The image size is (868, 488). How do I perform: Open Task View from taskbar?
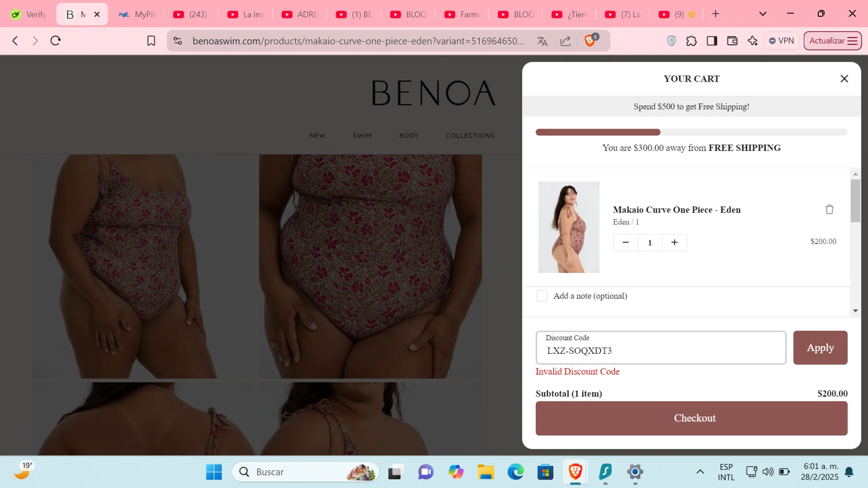[395, 472]
